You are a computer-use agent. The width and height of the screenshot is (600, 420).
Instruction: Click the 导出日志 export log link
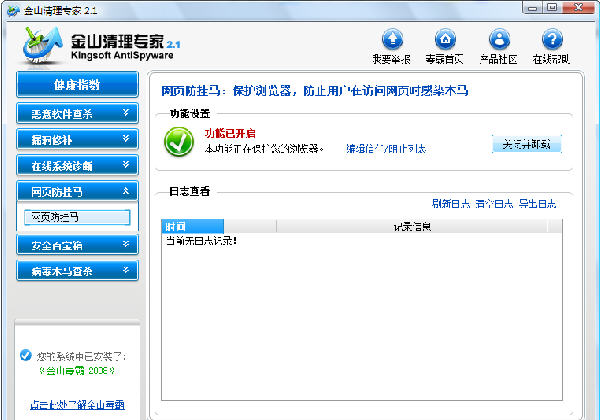(537, 204)
